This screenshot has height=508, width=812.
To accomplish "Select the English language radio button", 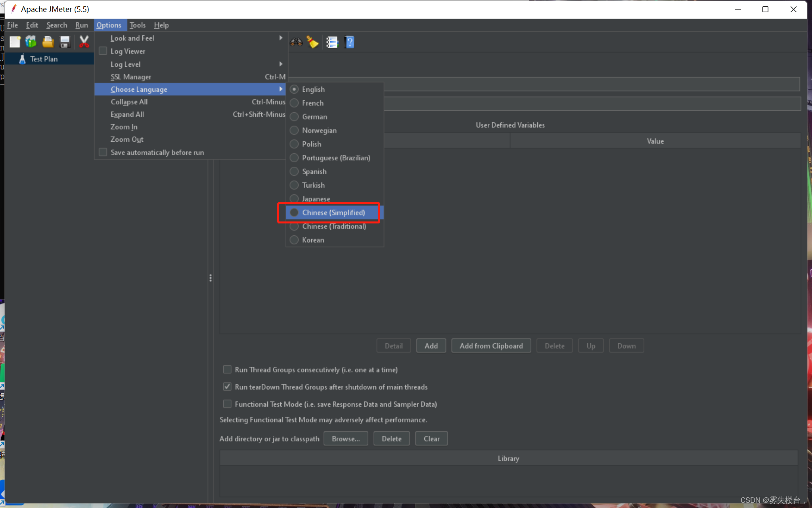I will click(x=294, y=89).
